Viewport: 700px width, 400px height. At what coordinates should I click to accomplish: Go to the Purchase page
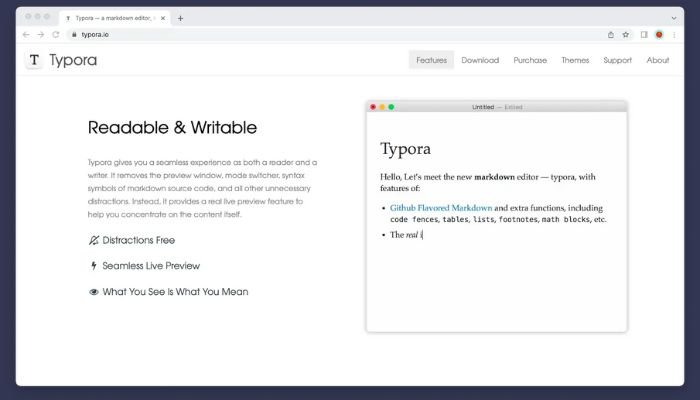coord(530,60)
